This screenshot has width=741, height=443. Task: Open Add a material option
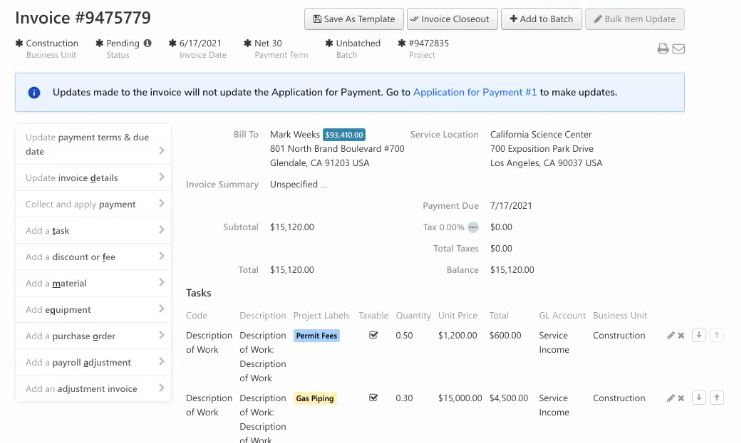point(94,283)
